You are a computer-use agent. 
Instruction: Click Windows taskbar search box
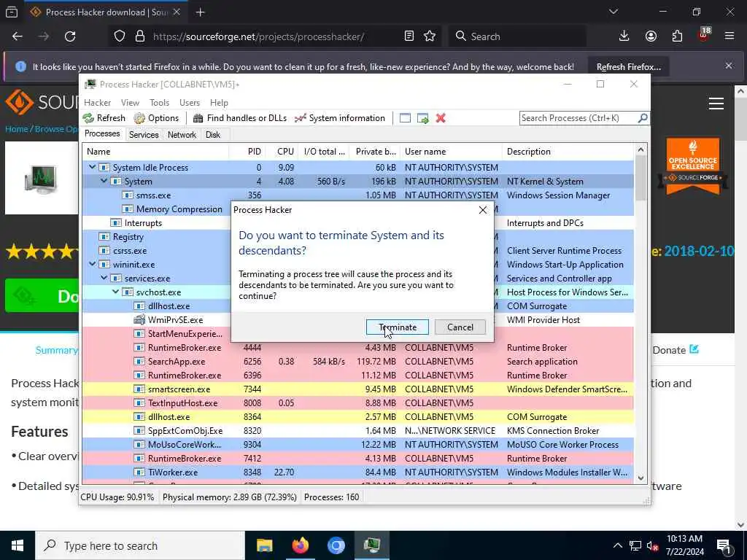coord(140,545)
